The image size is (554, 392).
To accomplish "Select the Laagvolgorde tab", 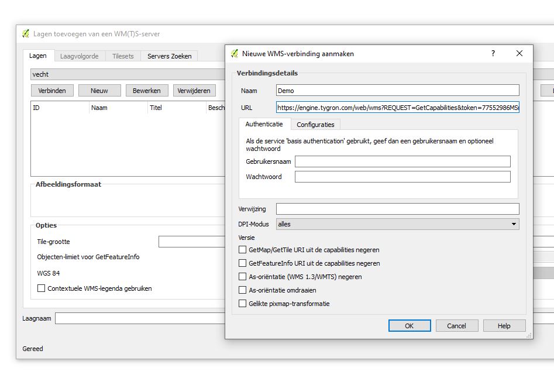I will pyautogui.click(x=80, y=56).
